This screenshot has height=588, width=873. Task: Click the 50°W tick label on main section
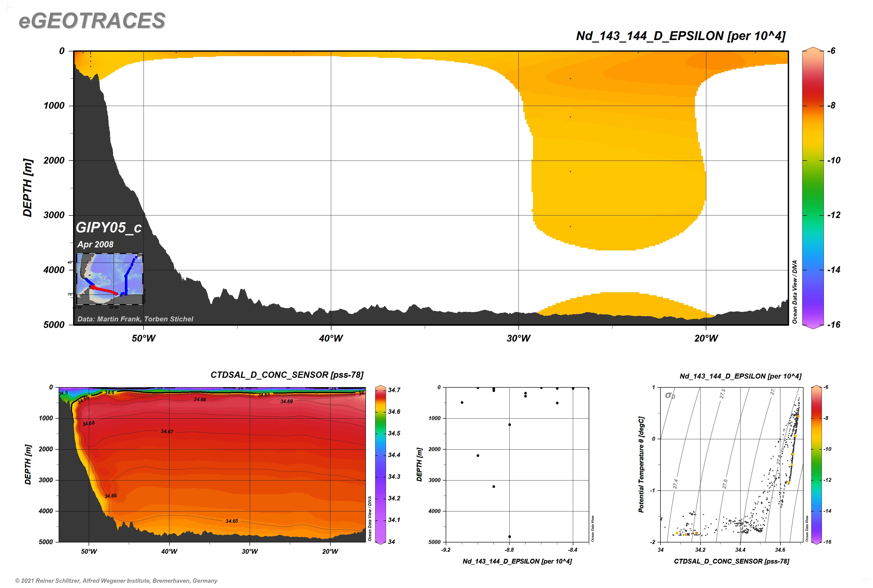click(144, 339)
